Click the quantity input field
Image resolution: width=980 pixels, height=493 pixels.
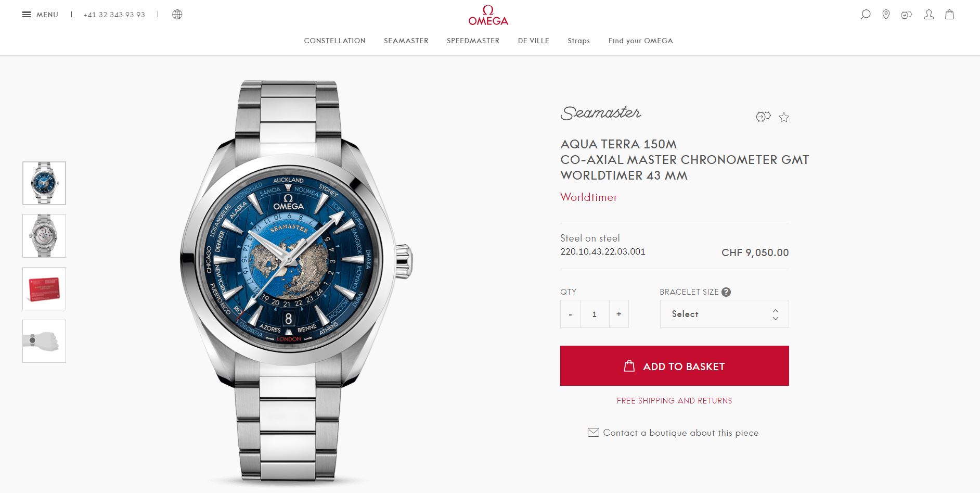tap(595, 314)
